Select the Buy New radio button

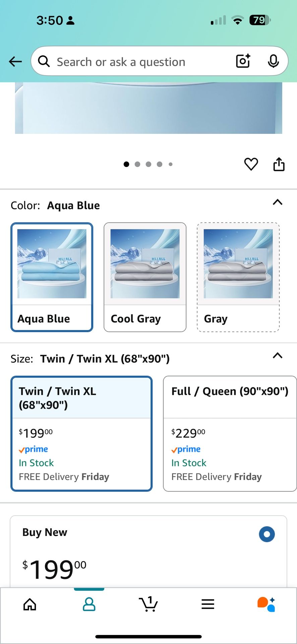pyautogui.click(x=267, y=534)
